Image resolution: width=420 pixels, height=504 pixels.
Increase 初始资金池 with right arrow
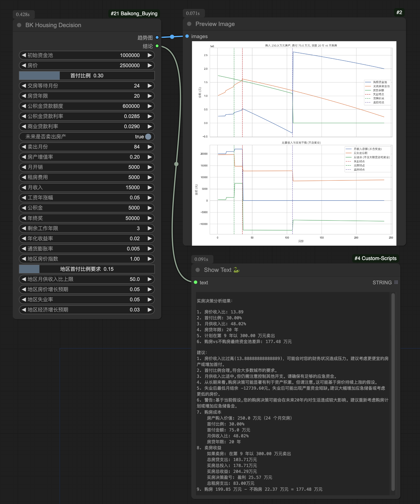150,55
